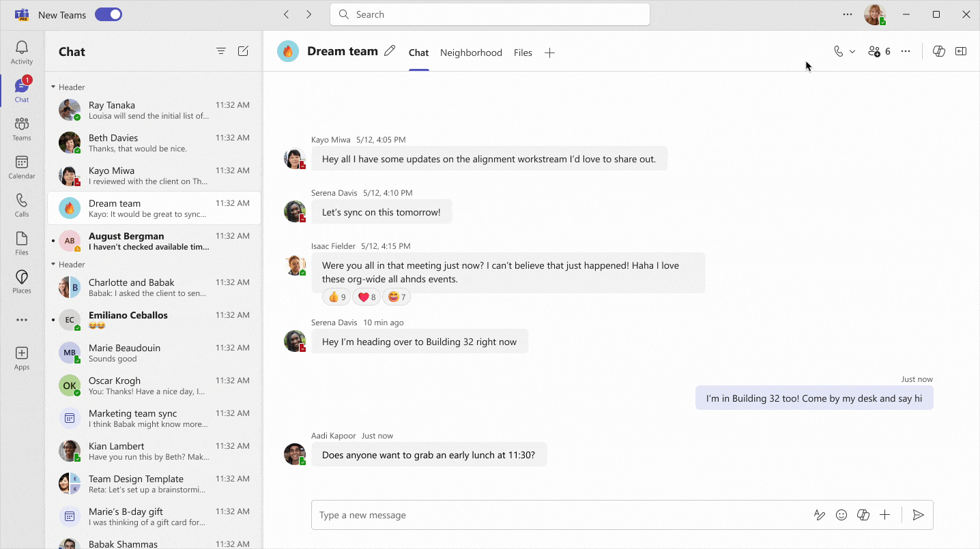Click the Search box
The height and width of the screenshot is (549, 980).
pyautogui.click(x=490, y=14)
